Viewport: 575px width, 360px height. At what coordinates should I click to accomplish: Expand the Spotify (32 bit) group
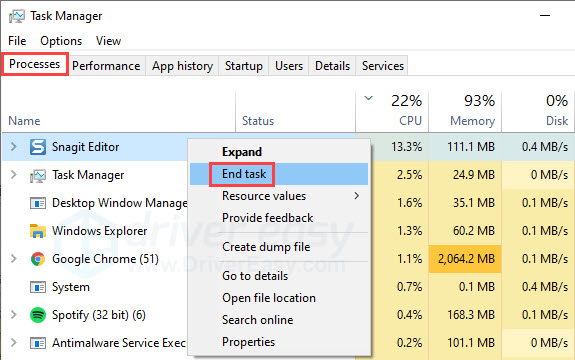[x=14, y=315]
